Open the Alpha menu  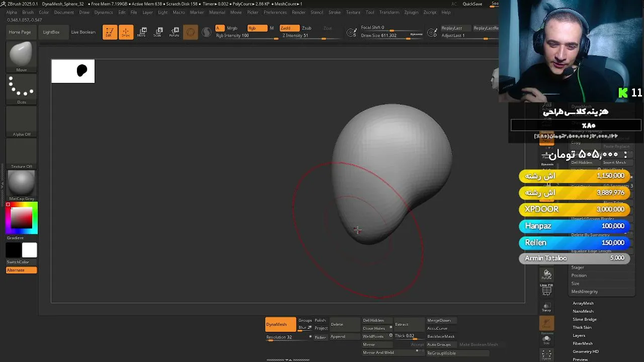11,12
